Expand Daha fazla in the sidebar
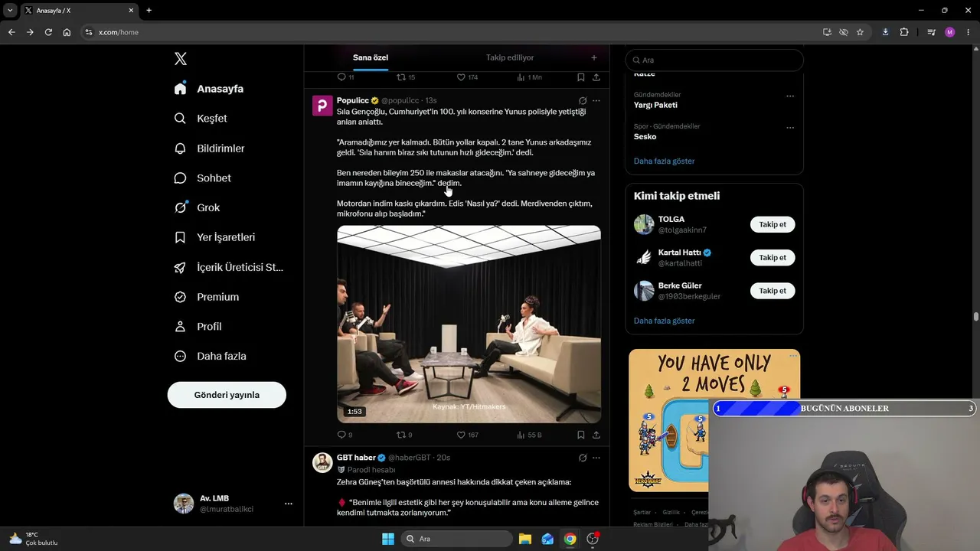The height and width of the screenshot is (551, 980). 210,357
